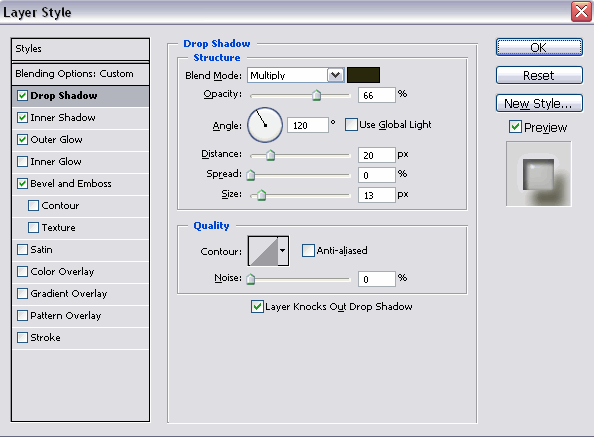Enable Anti-aliased contour option

click(x=308, y=250)
